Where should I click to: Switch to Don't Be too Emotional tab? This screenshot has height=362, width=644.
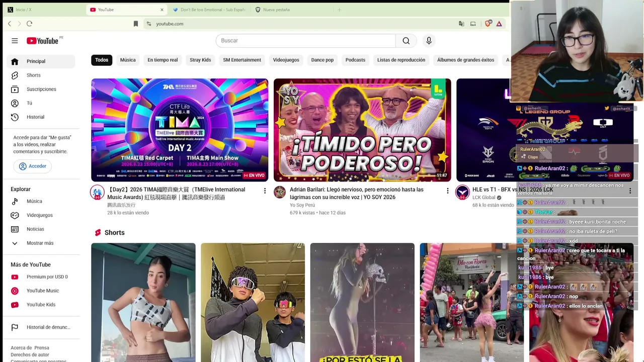pos(209,10)
